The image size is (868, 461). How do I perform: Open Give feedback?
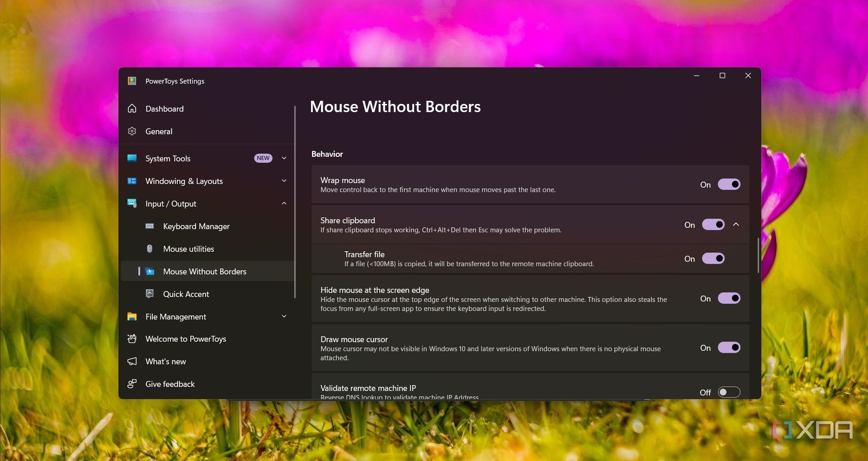coord(208,384)
